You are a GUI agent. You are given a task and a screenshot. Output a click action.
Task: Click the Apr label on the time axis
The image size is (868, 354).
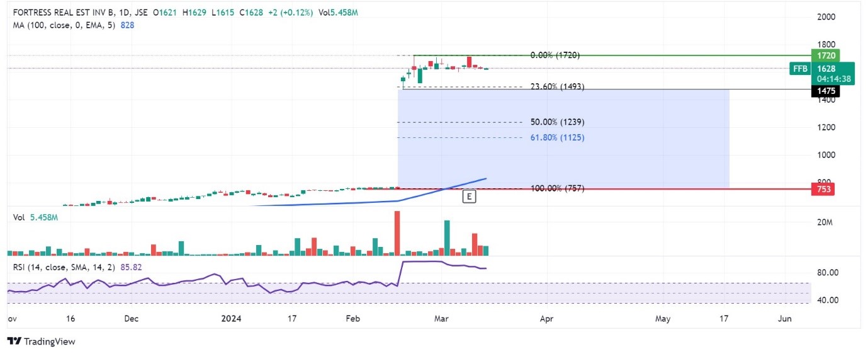coord(546,319)
